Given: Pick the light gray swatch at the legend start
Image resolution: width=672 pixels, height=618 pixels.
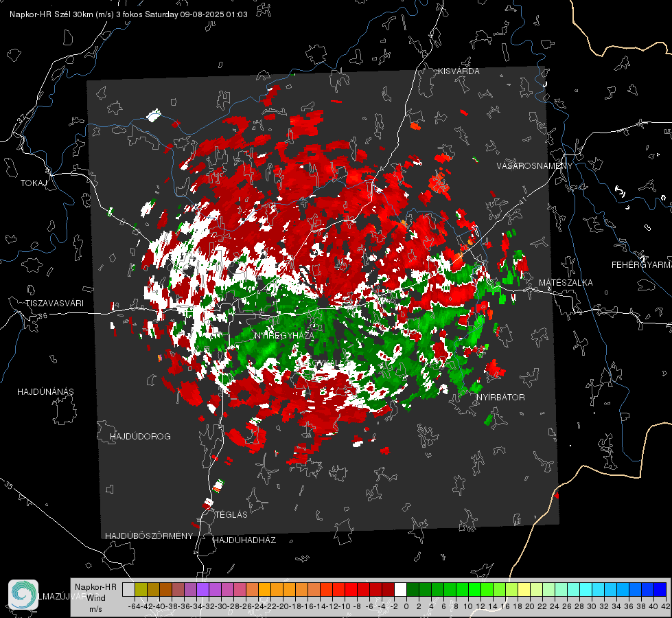Looking at the screenshot, I should (x=128, y=589).
